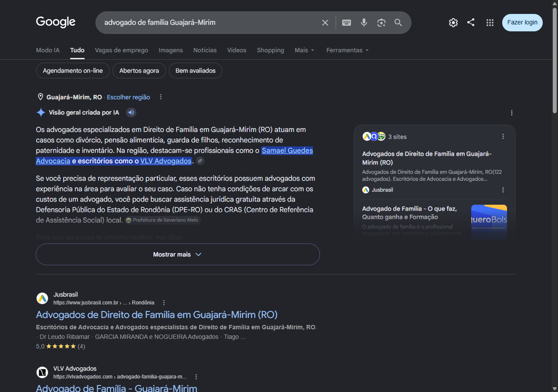Open the three-dot menu of the VLV Advogados result
This screenshot has width=558, height=392.
click(196, 377)
